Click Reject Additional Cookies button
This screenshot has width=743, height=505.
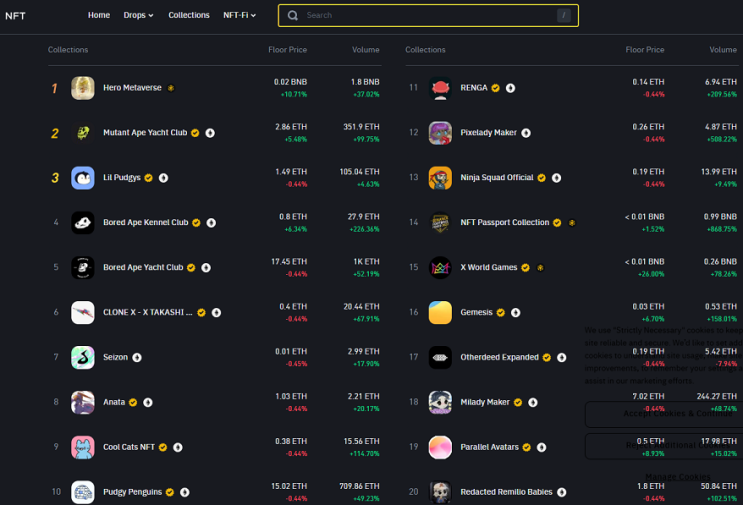pos(664,446)
